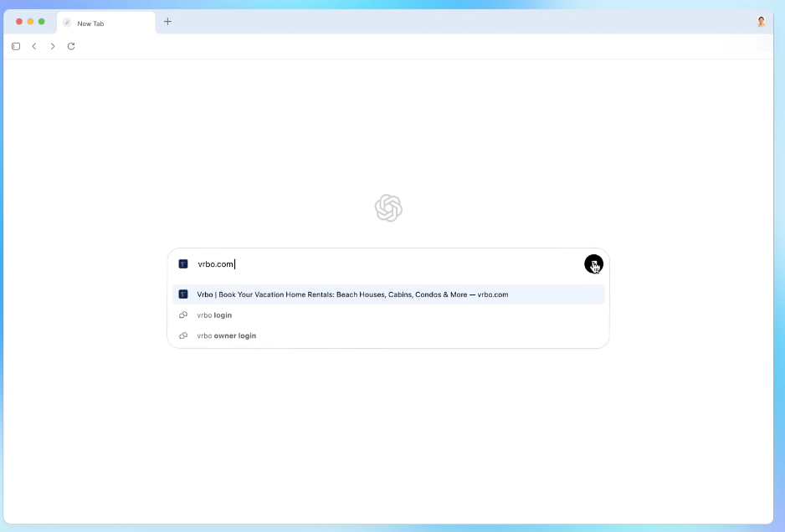
Task: Minimize the window with the yellow button
Action: click(31, 22)
